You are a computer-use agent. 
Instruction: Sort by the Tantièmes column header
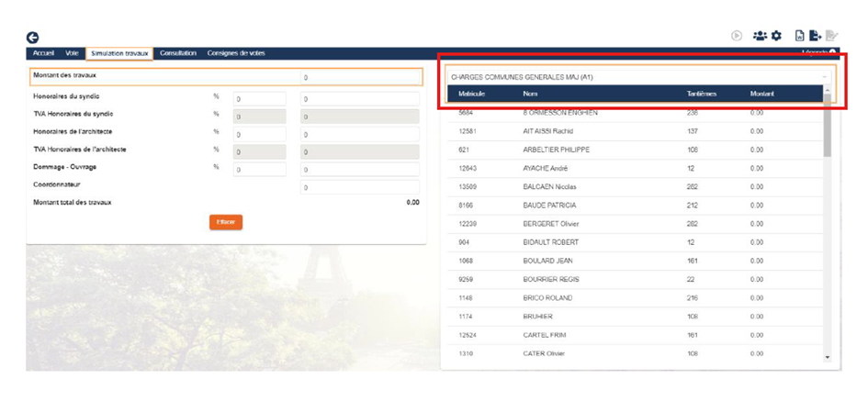coord(702,94)
